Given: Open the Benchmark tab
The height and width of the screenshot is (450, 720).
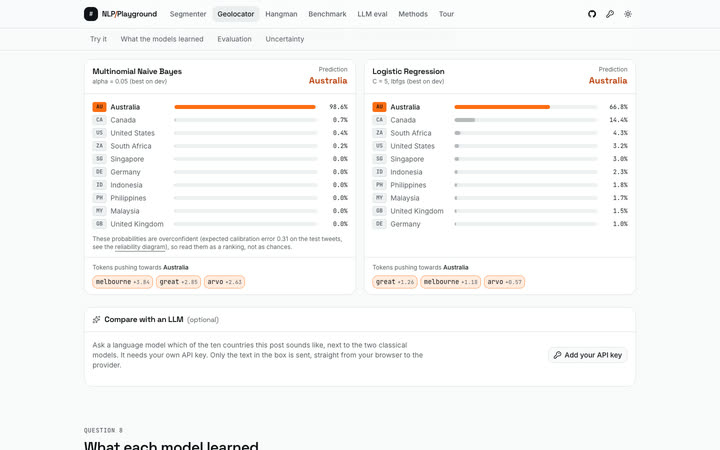Looking at the screenshot, I should coord(327,14).
